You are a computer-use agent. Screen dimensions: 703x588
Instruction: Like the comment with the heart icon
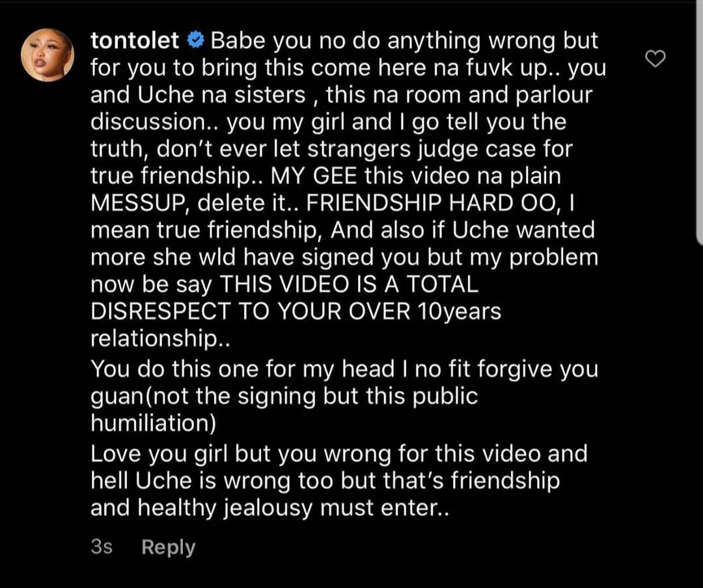click(655, 59)
